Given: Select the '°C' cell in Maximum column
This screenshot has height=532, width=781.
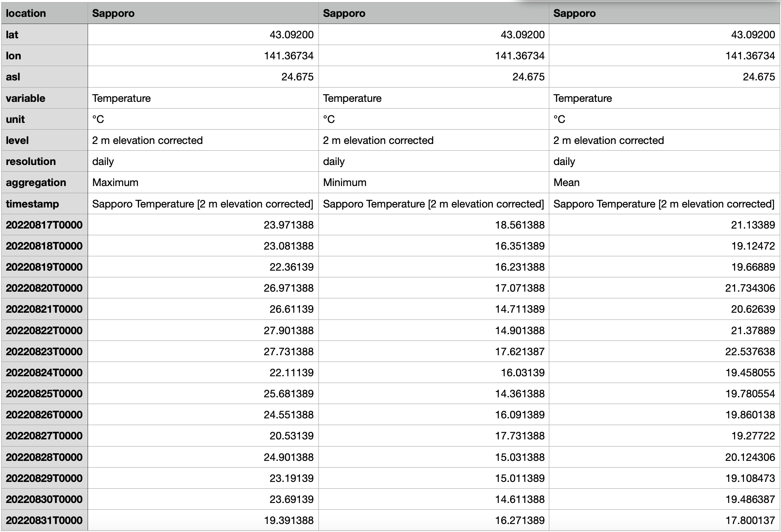Looking at the screenshot, I should pyautogui.click(x=203, y=119).
